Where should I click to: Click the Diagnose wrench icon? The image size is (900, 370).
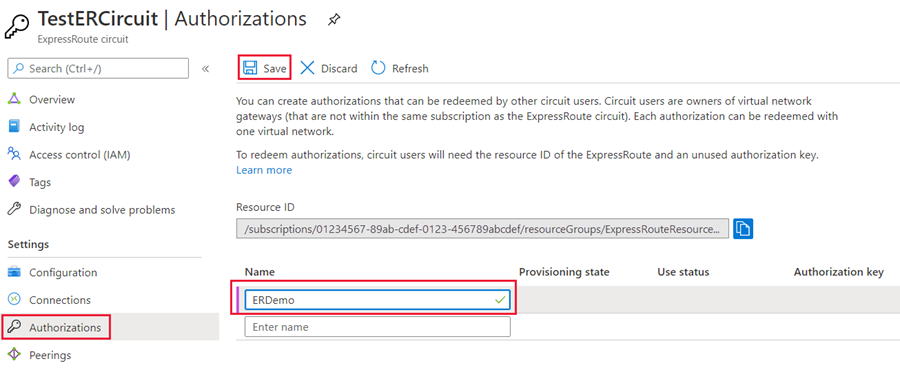coord(14,209)
